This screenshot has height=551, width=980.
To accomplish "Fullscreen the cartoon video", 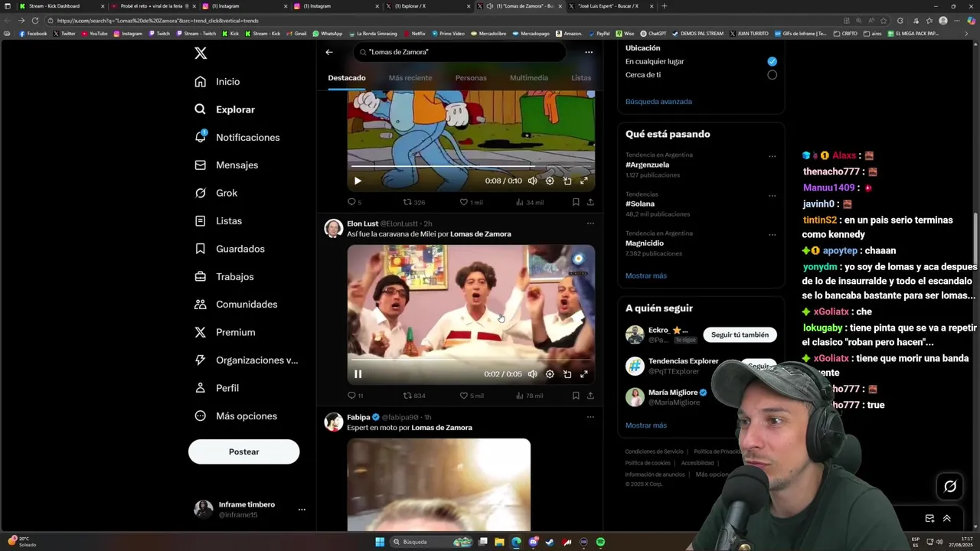I will pyautogui.click(x=584, y=181).
